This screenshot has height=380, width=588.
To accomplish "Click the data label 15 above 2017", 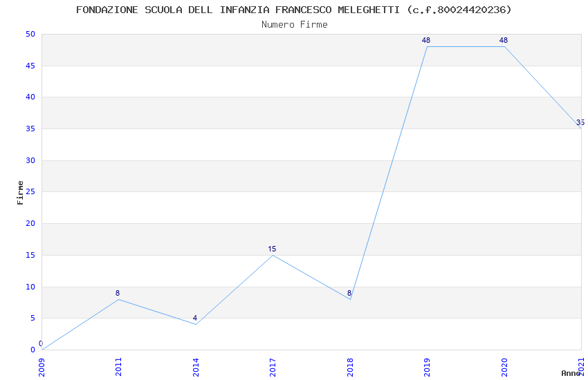I will (x=272, y=249).
